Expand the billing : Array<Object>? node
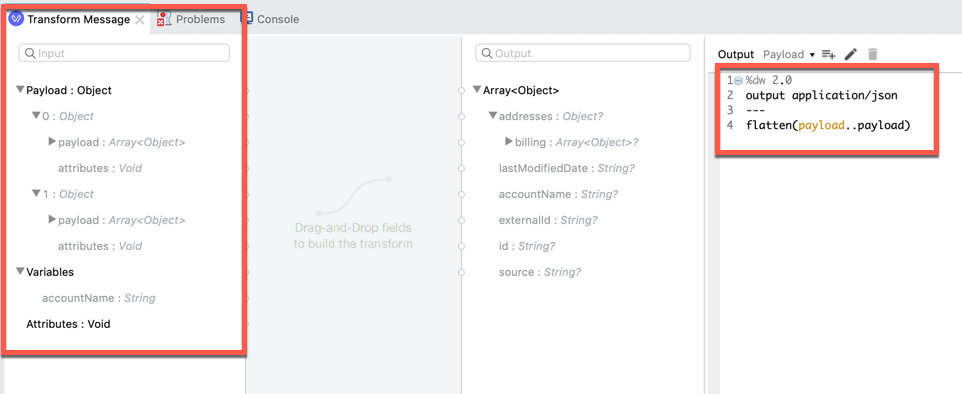Screen dimensions: 962x394 pos(509,142)
